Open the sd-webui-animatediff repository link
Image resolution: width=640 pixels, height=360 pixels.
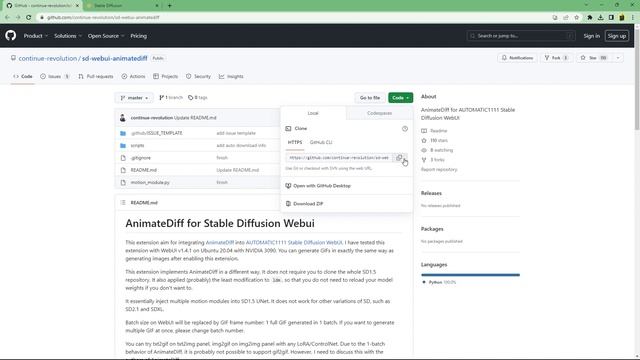tap(115, 58)
